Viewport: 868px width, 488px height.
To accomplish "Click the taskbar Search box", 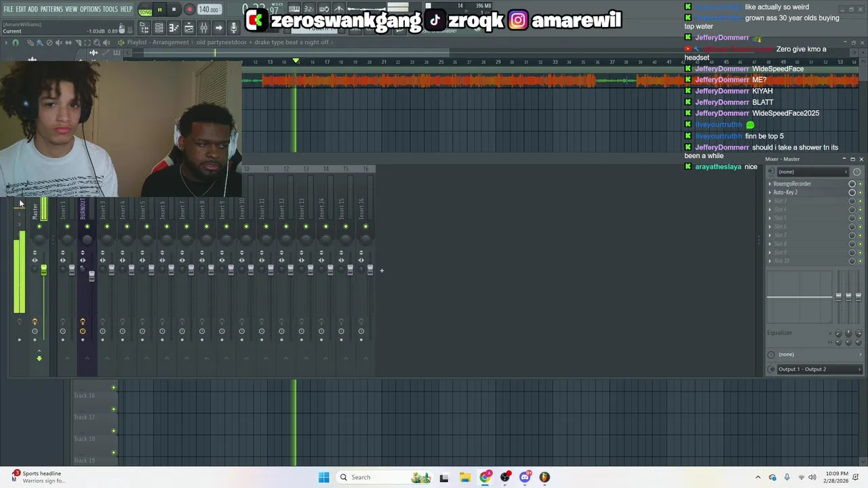I will point(384,477).
